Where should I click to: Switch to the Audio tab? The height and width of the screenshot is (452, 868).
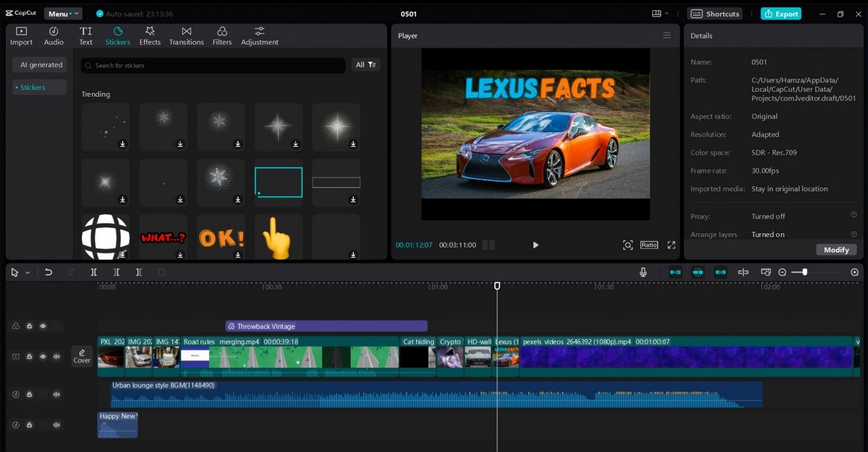click(x=54, y=36)
